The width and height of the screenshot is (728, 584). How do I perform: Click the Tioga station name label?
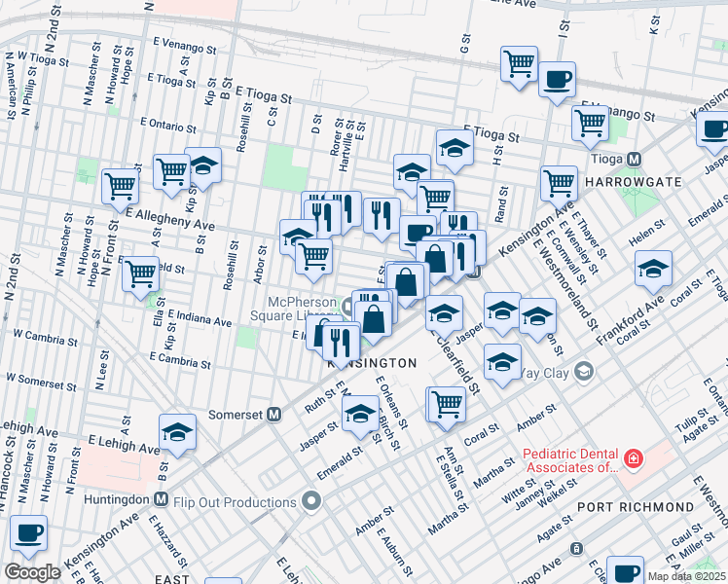click(x=606, y=160)
